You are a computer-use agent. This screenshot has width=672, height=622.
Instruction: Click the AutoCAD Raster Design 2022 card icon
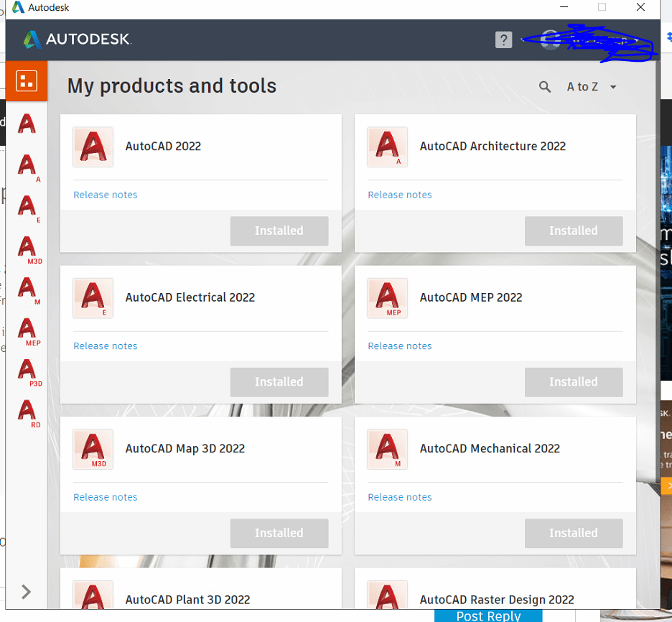388,595
